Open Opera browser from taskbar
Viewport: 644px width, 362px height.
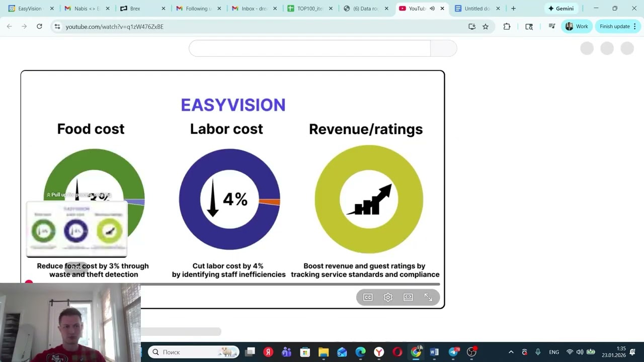[x=397, y=352]
